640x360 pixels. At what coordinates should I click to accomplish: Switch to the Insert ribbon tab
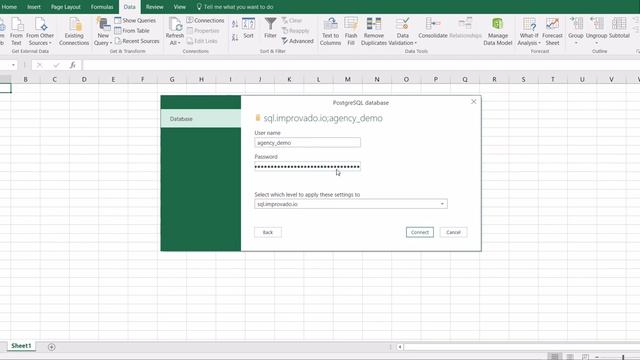34,7
